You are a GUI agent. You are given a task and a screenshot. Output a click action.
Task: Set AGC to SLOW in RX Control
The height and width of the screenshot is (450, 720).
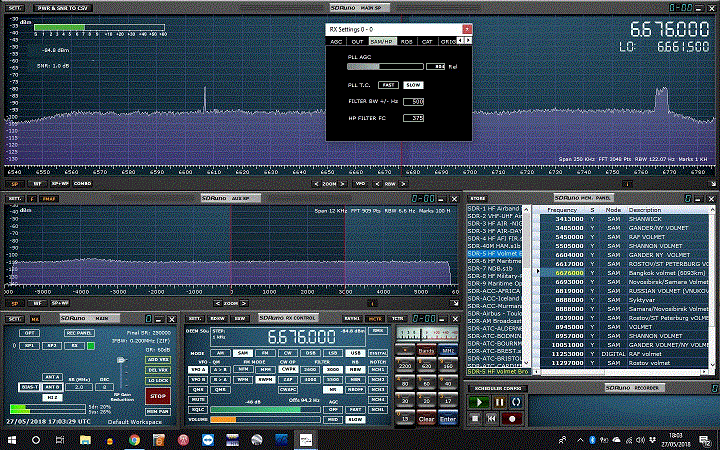click(355, 420)
